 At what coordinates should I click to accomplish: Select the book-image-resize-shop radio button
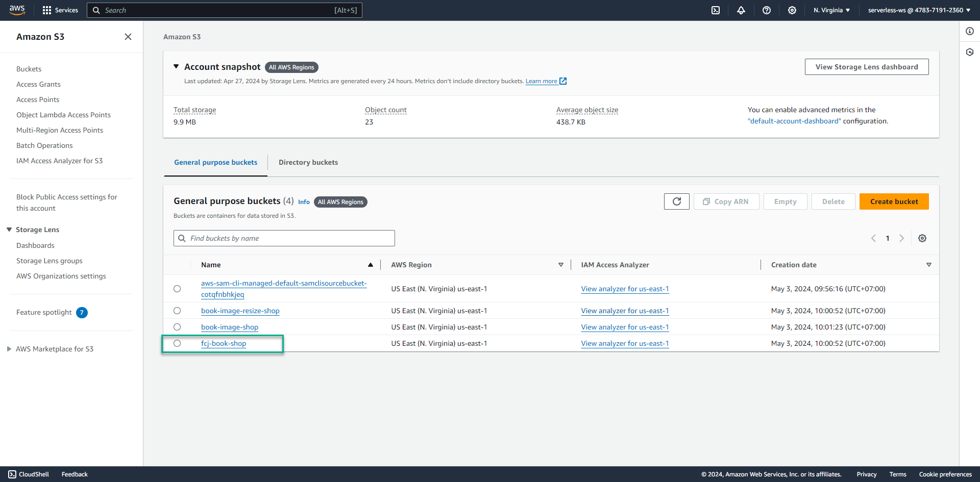pyautogui.click(x=177, y=311)
